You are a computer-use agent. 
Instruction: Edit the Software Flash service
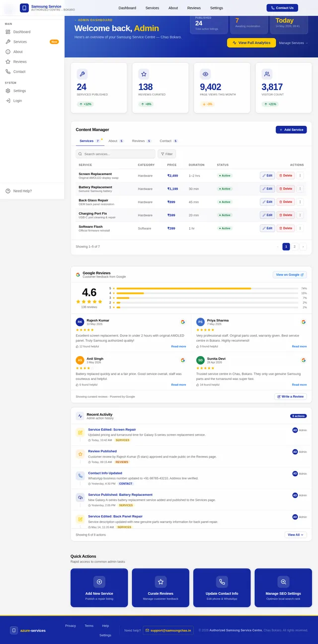267,228
